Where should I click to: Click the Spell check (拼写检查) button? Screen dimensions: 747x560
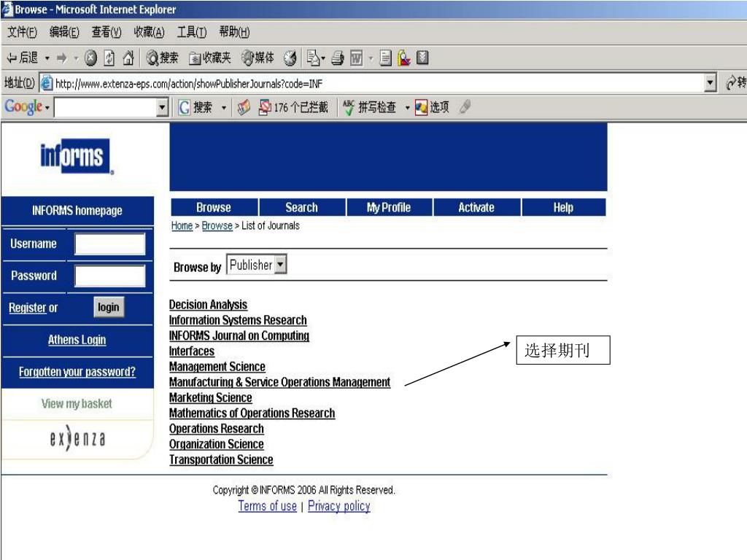tap(370, 107)
